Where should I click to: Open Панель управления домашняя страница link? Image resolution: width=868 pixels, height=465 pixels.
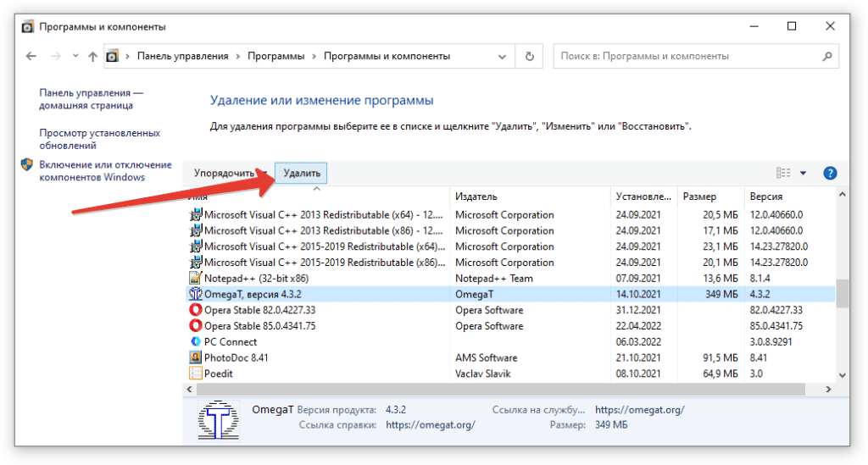(91, 99)
